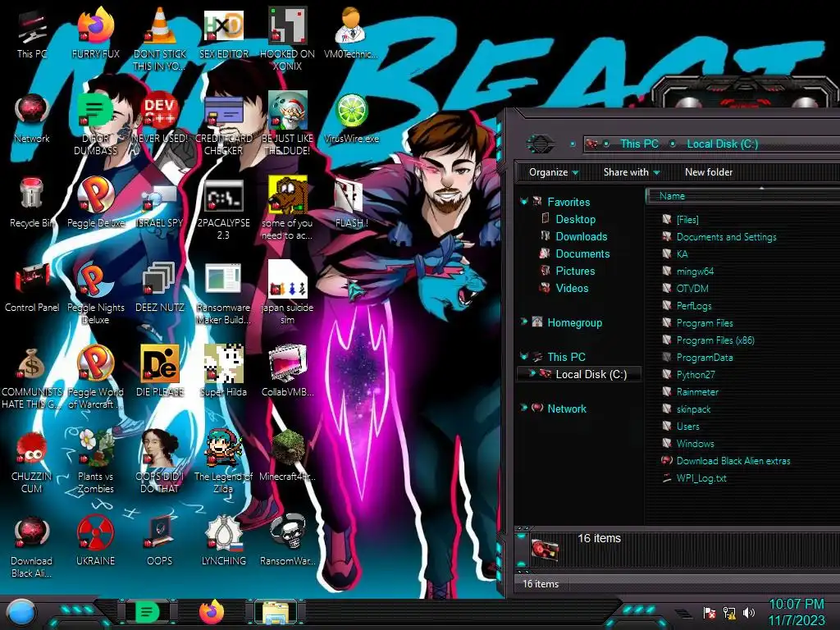Click the taskbar clock showing 10:07 PM
840x630 pixels.
[797, 612]
